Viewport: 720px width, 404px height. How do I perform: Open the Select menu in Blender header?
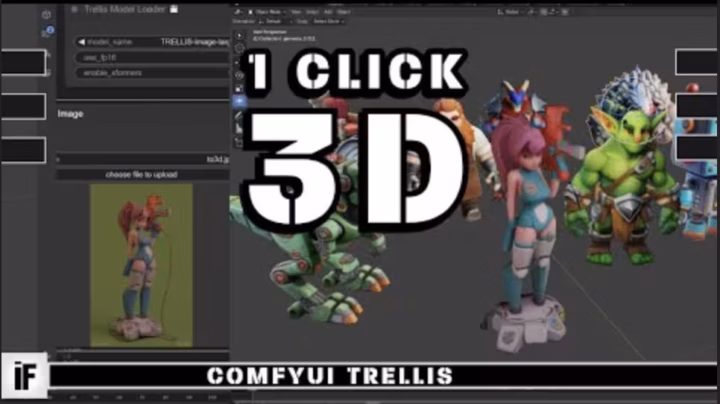(312, 12)
